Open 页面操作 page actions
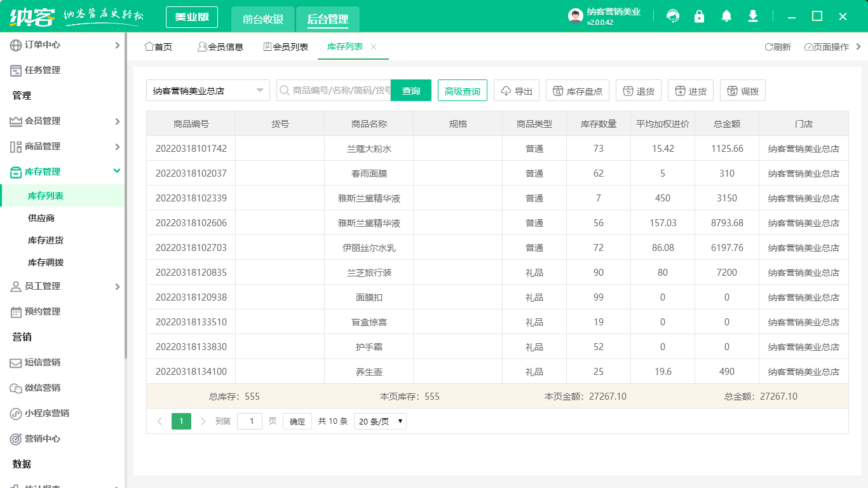 (x=827, y=47)
